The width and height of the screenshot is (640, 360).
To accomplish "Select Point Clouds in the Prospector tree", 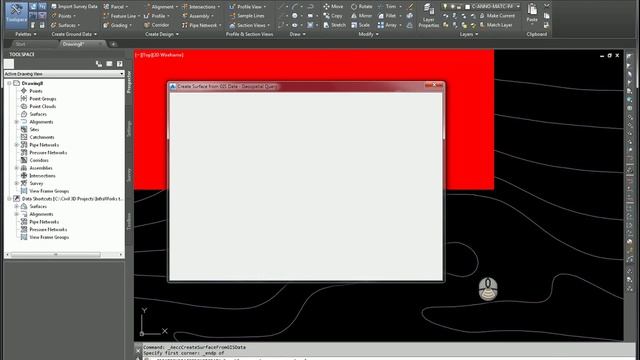I will click(x=42, y=107).
